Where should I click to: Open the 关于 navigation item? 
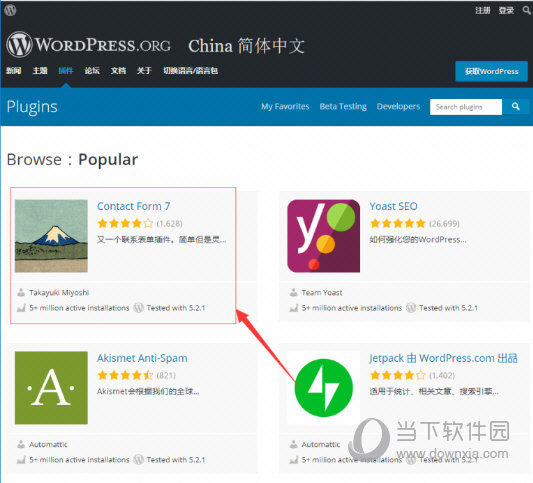[x=144, y=71]
